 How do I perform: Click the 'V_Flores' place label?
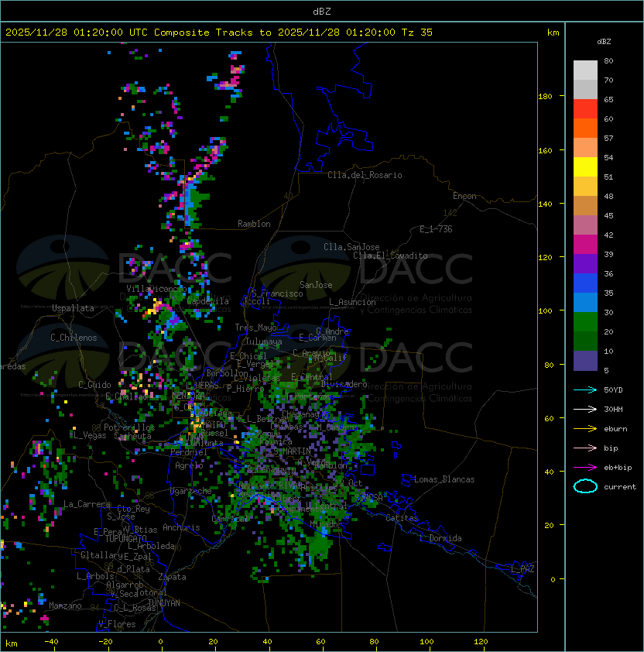pyautogui.click(x=117, y=624)
